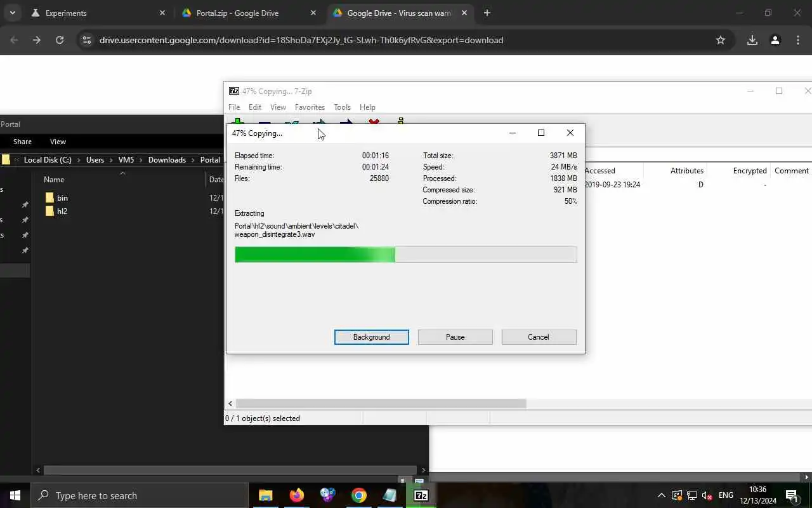Click 7-Zip horizontal scrollbar thumb
812x508 pixels.
pyautogui.click(x=381, y=403)
